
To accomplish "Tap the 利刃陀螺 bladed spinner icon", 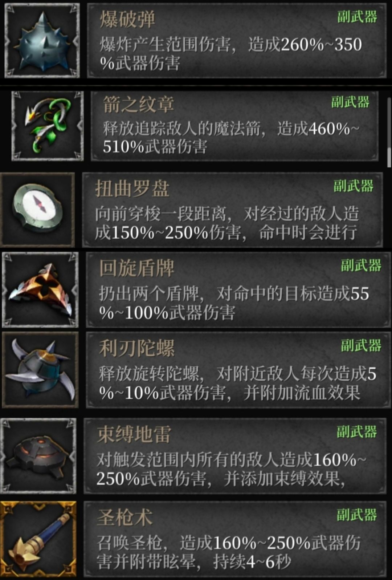I will coord(40,369).
